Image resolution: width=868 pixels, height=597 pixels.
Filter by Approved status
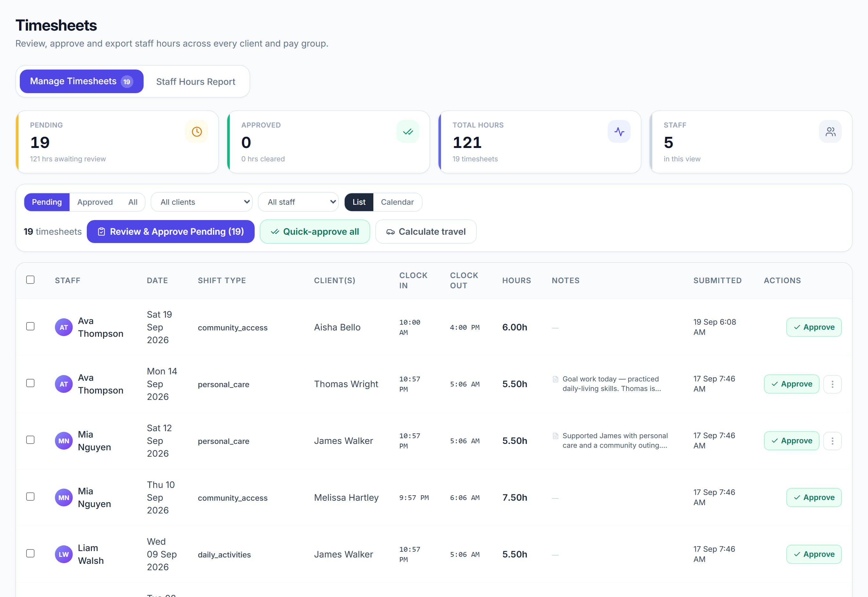pyautogui.click(x=95, y=202)
